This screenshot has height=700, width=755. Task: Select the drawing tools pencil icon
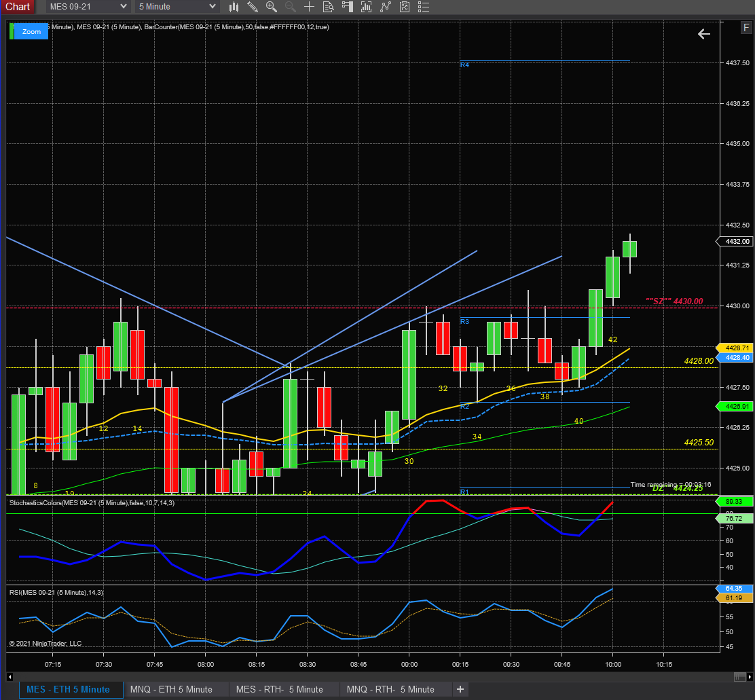click(253, 7)
